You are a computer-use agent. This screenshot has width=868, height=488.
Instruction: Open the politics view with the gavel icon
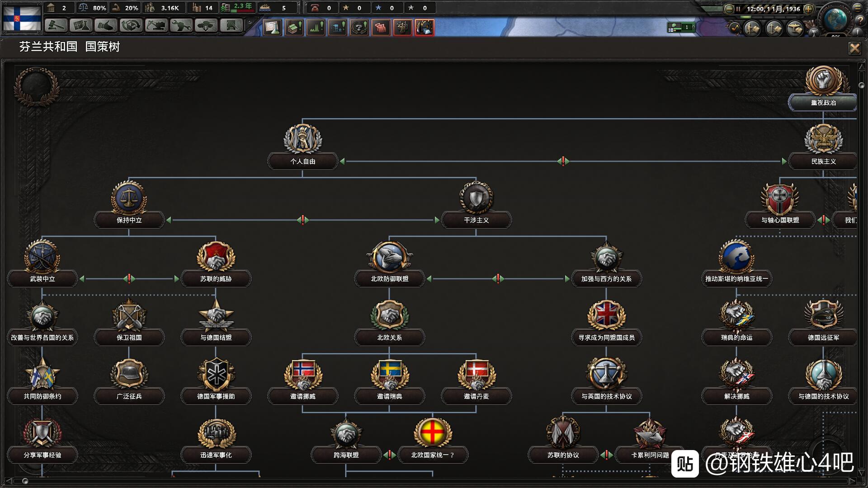56,26
